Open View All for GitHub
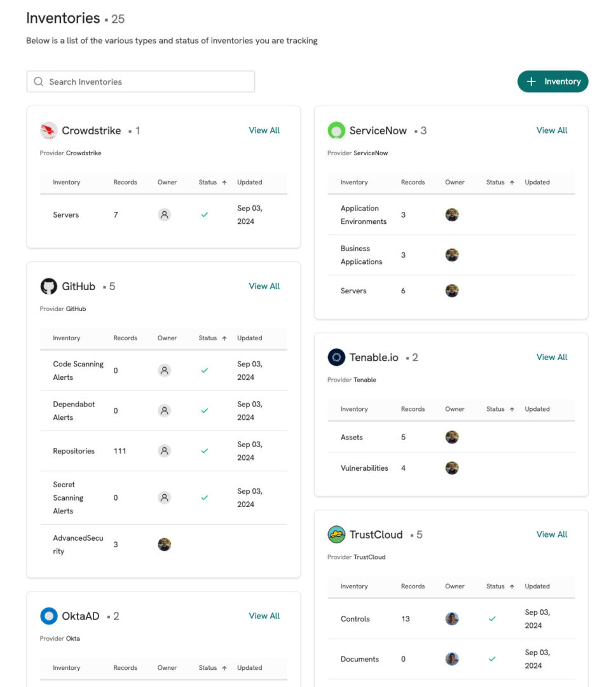The height and width of the screenshot is (687, 616). (x=264, y=286)
